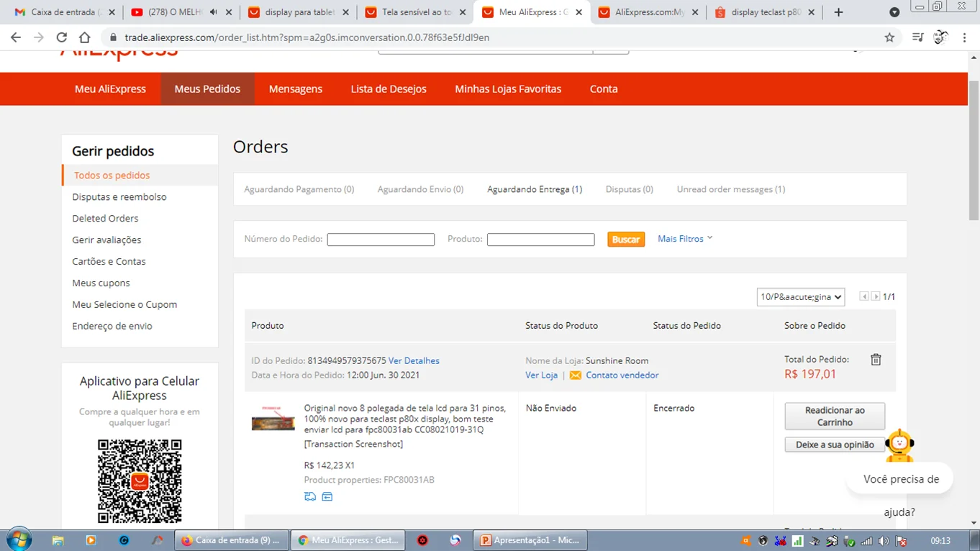Viewport: 980px width, 551px height.
Task: Open the browser home page
Action: coord(85,37)
